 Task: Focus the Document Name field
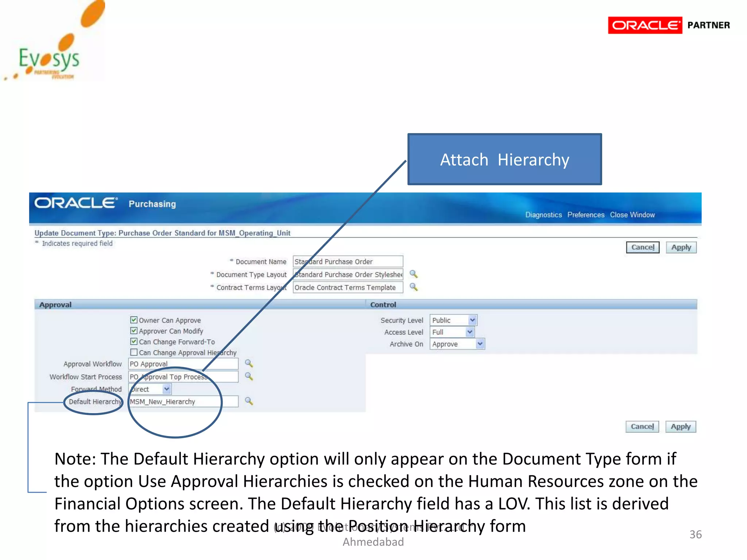pyautogui.click(x=348, y=261)
